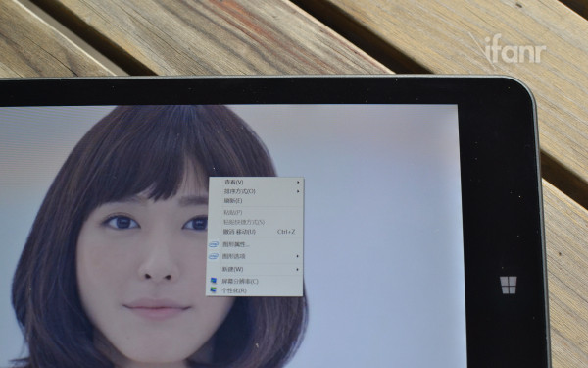Tap the Windows logo button on the bezel
The height and width of the screenshot is (368, 588).
pyautogui.click(x=508, y=285)
